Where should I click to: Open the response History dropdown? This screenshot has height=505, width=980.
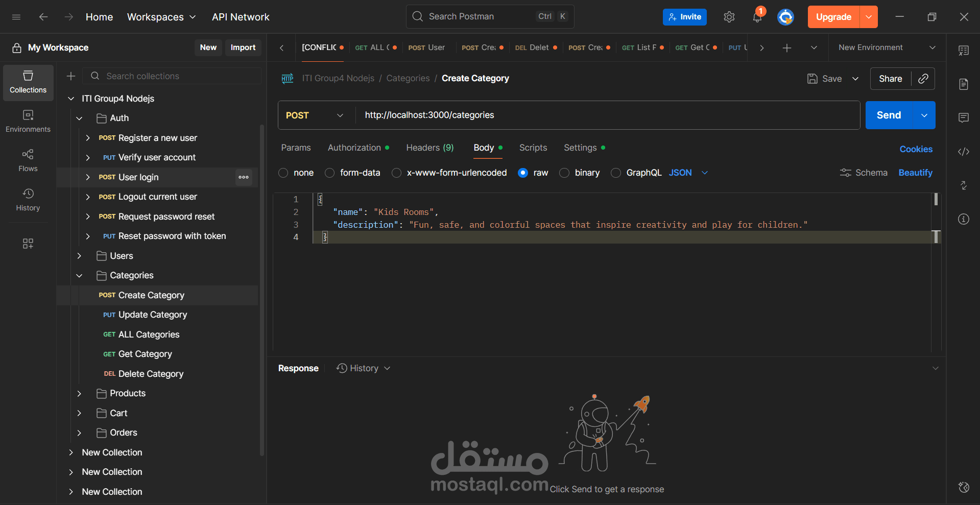[363, 369]
